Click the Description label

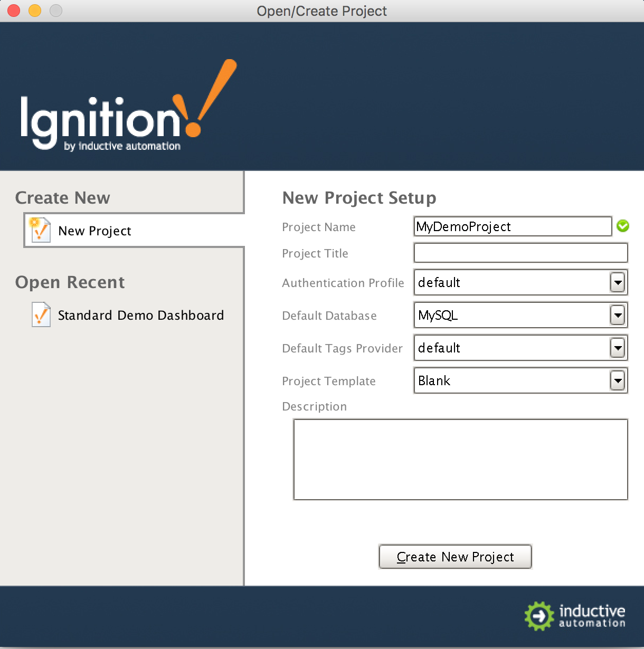(315, 407)
